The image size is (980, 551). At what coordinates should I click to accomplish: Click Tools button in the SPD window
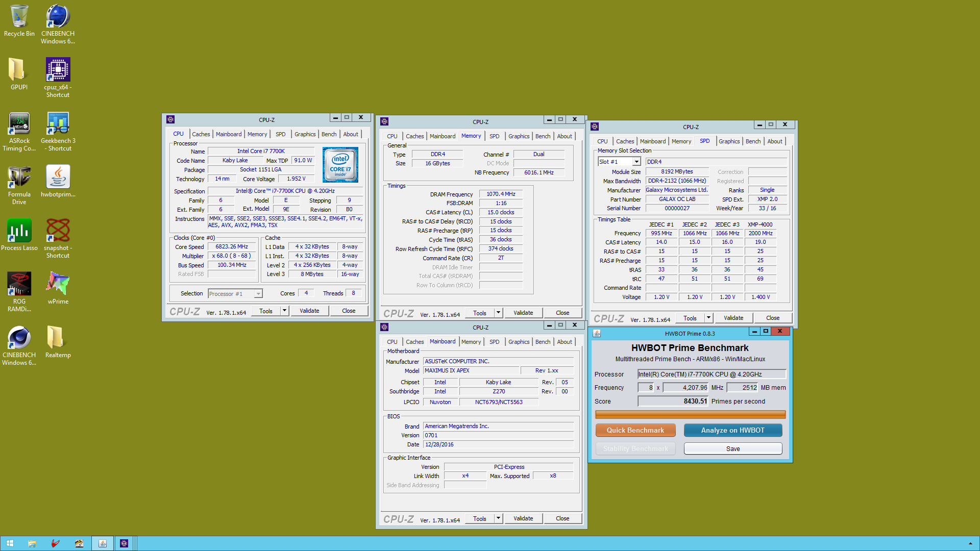pyautogui.click(x=690, y=318)
